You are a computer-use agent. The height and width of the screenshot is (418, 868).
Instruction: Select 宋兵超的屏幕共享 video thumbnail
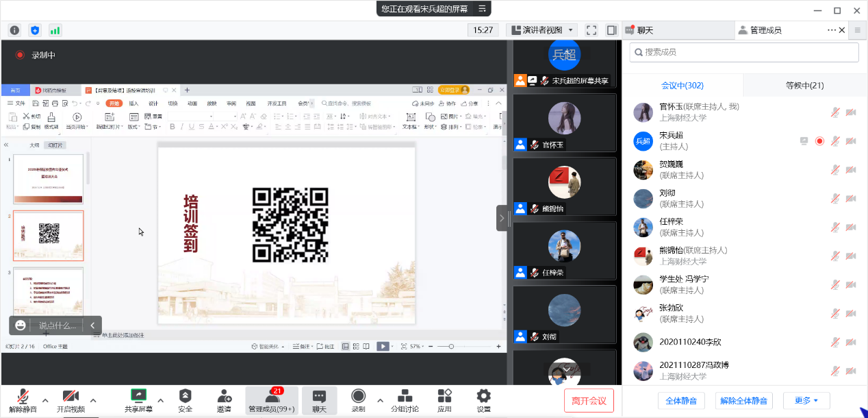click(565, 64)
